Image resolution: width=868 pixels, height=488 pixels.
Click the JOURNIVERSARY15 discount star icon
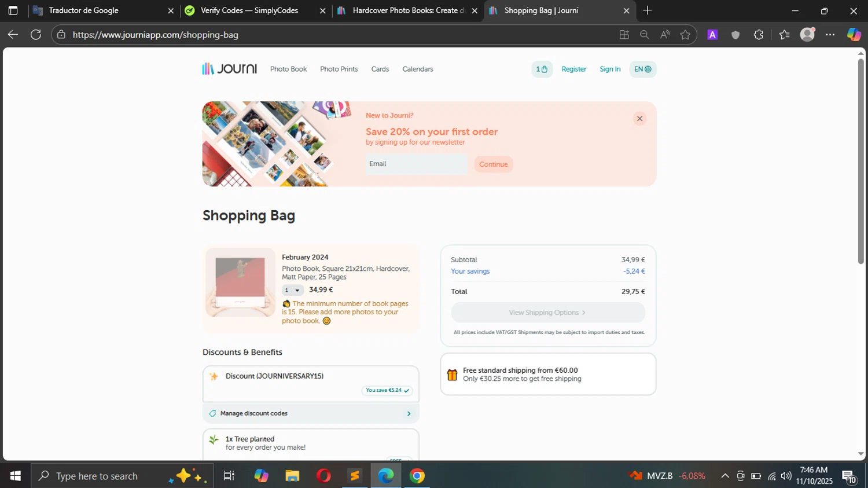tap(214, 376)
